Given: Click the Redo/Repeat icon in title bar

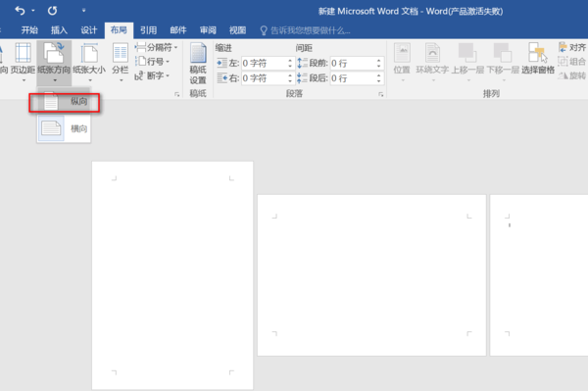Looking at the screenshot, I should pos(52,11).
